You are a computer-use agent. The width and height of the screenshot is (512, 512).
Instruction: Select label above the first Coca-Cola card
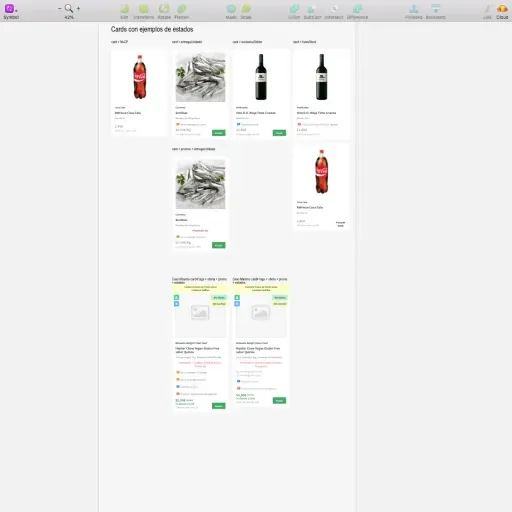[x=119, y=42]
